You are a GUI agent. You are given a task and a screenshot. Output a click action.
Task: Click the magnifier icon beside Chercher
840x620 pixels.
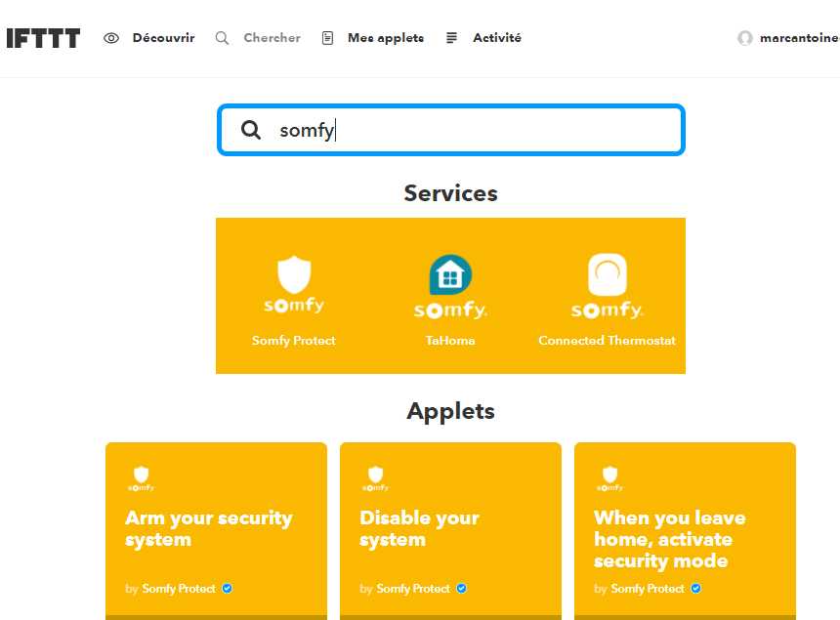click(223, 38)
